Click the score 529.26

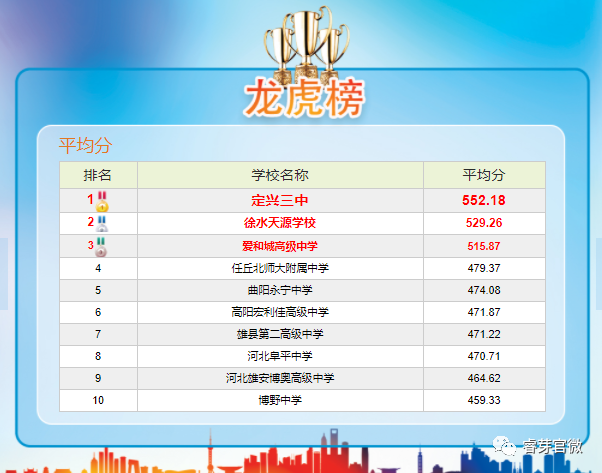[x=484, y=223]
